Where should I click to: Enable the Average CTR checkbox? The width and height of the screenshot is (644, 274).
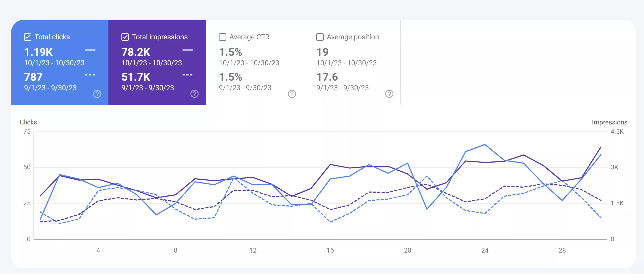(x=223, y=37)
